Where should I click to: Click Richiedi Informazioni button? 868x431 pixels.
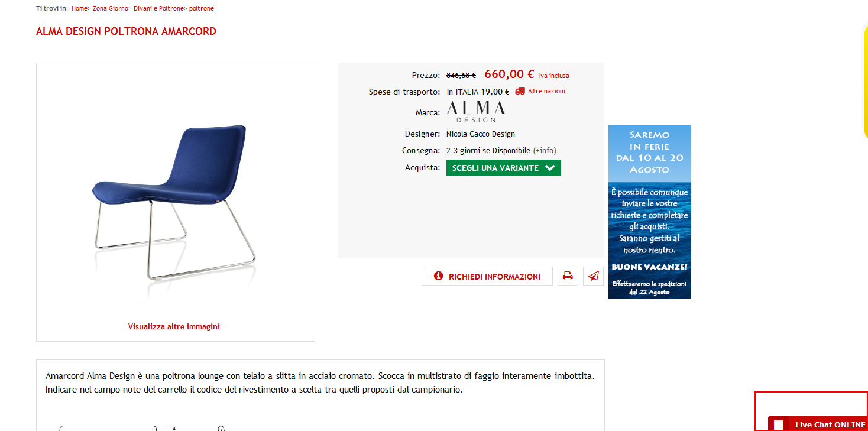487,276
